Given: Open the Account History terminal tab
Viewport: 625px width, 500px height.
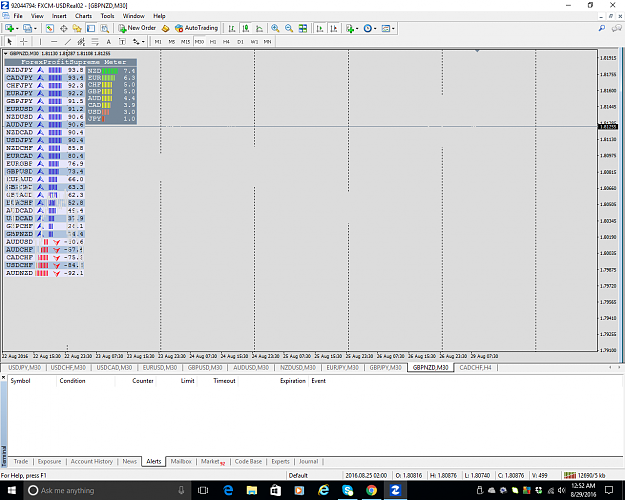Looking at the screenshot, I should tap(92, 461).
